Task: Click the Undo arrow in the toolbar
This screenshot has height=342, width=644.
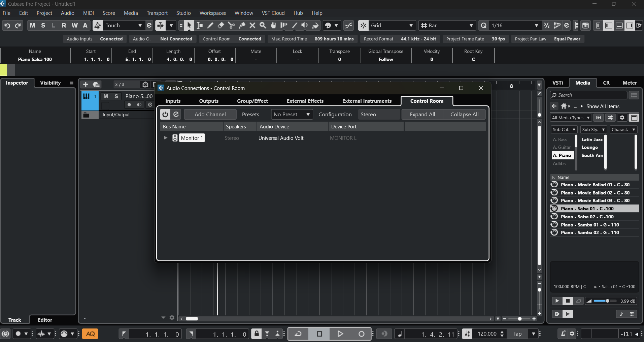Action: coord(7,26)
